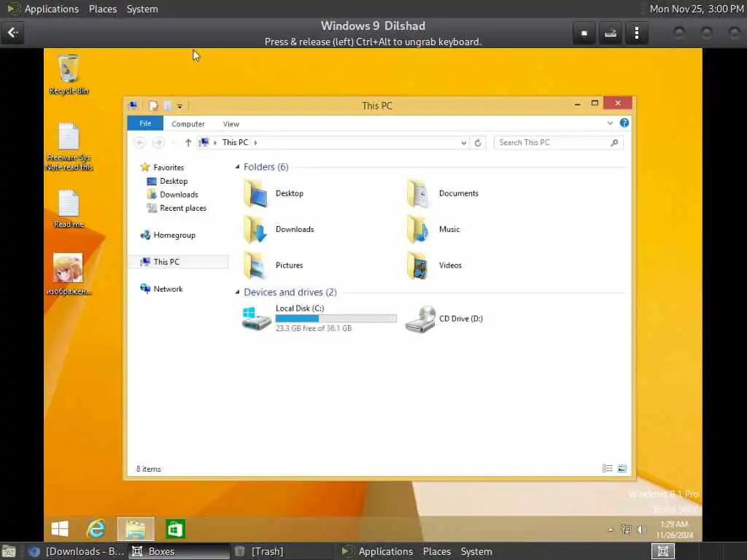Select the Desktop folder in Folders
This screenshot has width=747, height=560.
273,193
